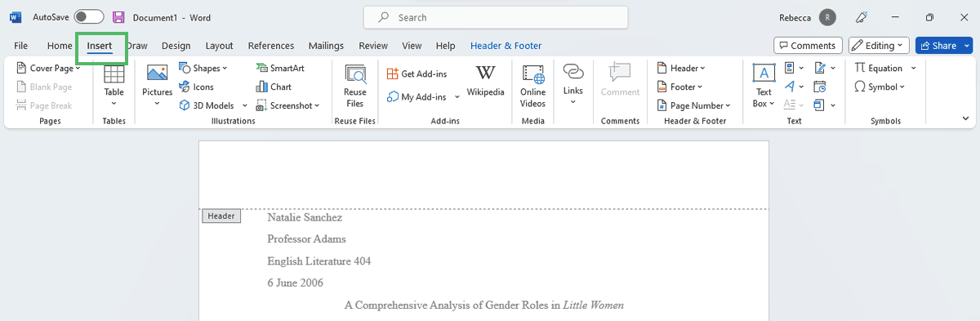Open the Header dropdown in ribbon
The width and height of the screenshot is (980, 321).
click(681, 69)
